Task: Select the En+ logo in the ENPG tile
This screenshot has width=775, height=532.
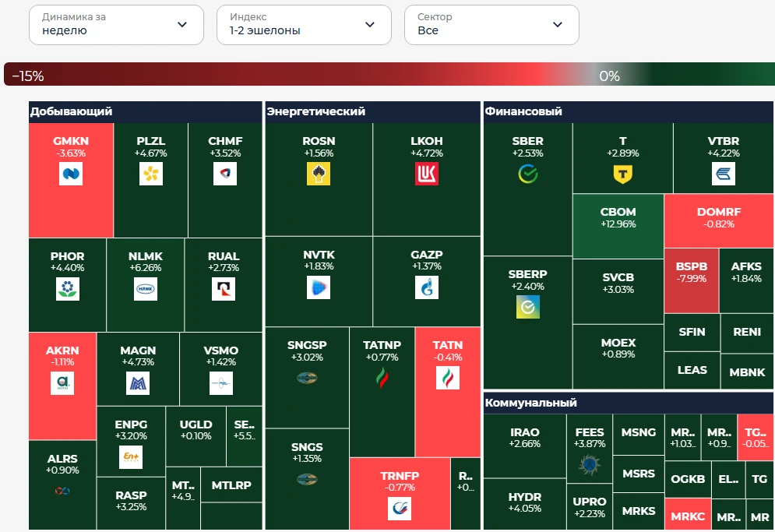Action: (131, 457)
